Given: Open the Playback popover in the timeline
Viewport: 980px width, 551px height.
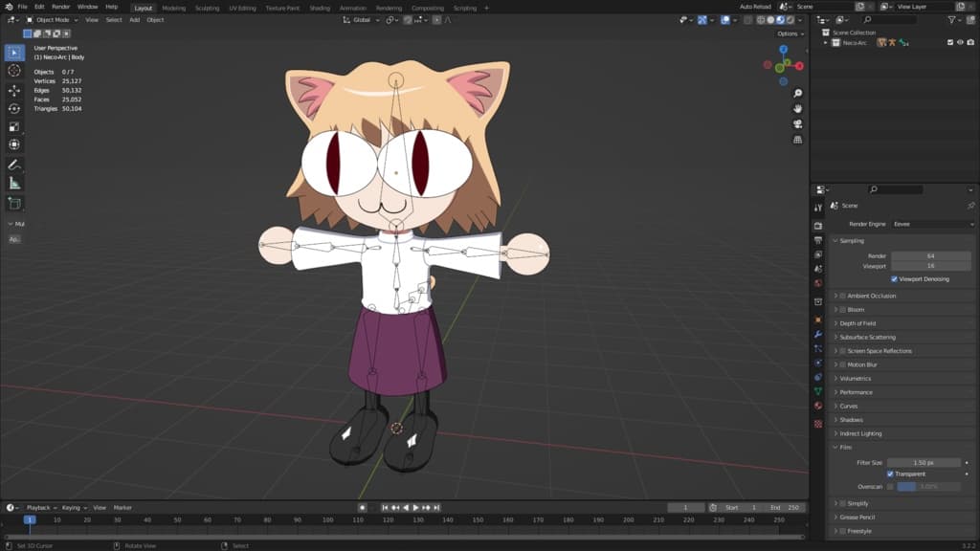Looking at the screenshot, I should 40,508.
